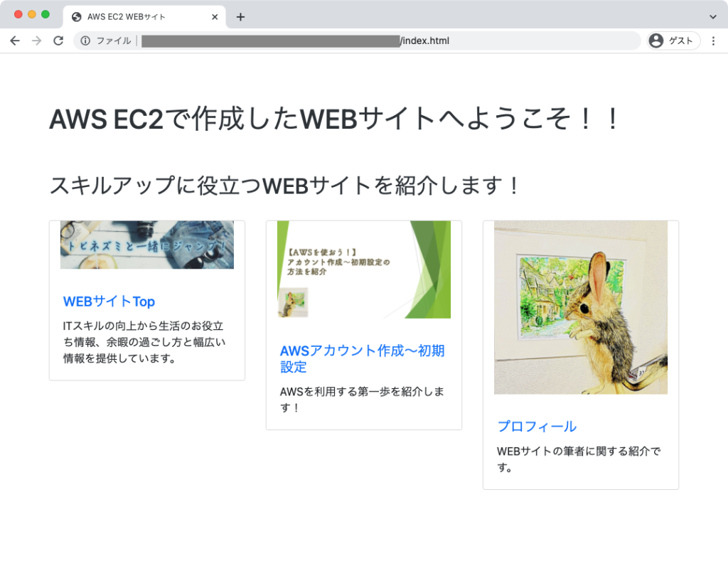728x561 pixels.
Task: Open a new tab with the plus button
Action: coord(240,17)
